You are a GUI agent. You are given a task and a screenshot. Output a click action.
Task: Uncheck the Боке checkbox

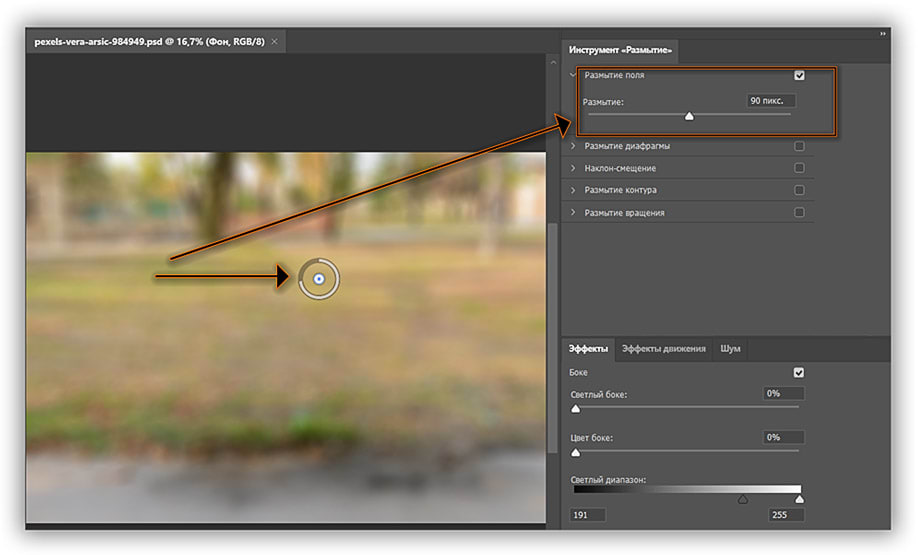coord(799,372)
